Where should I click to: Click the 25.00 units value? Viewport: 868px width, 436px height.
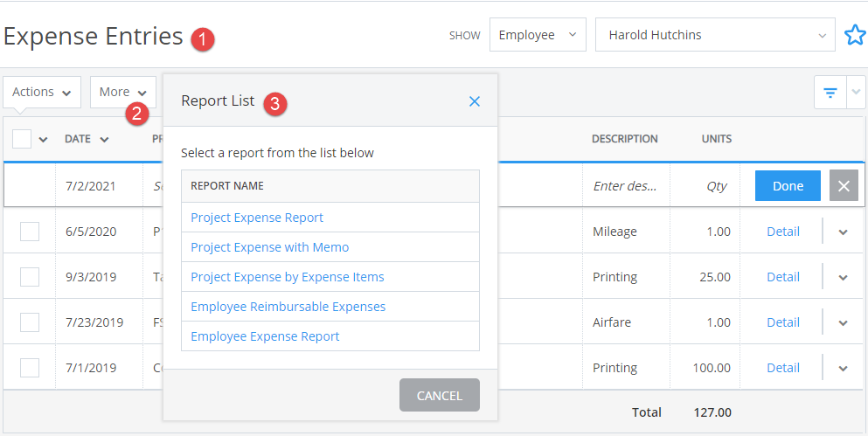[715, 277]
